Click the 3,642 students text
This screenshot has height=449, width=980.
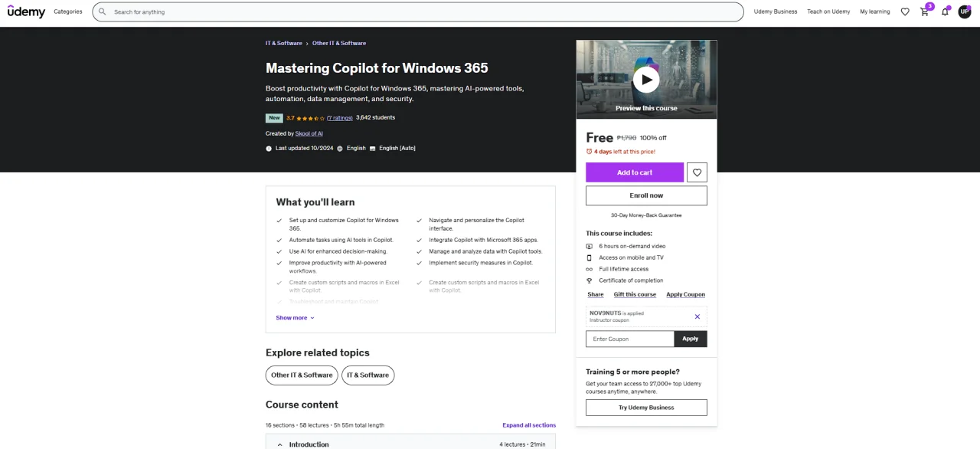pos(376,118)
